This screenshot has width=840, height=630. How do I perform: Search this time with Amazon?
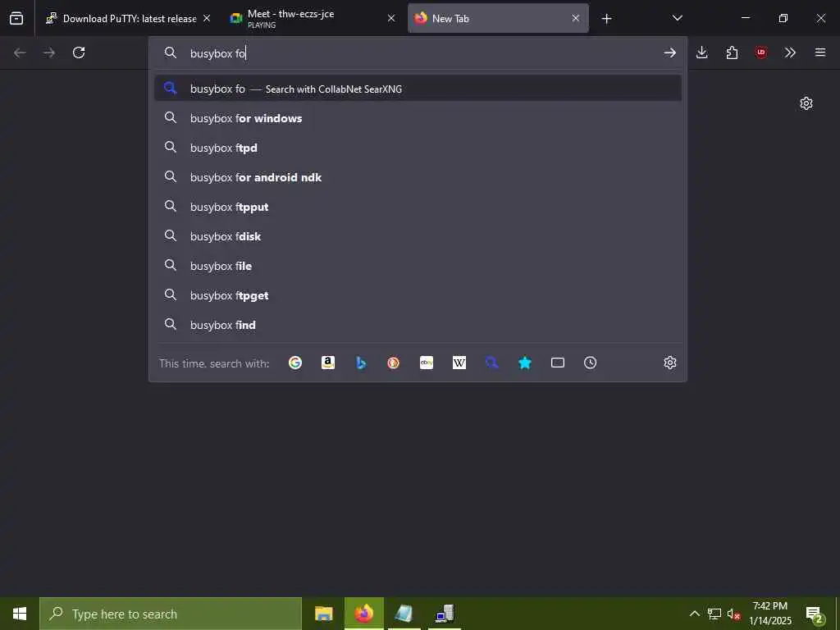coord(328,363)
